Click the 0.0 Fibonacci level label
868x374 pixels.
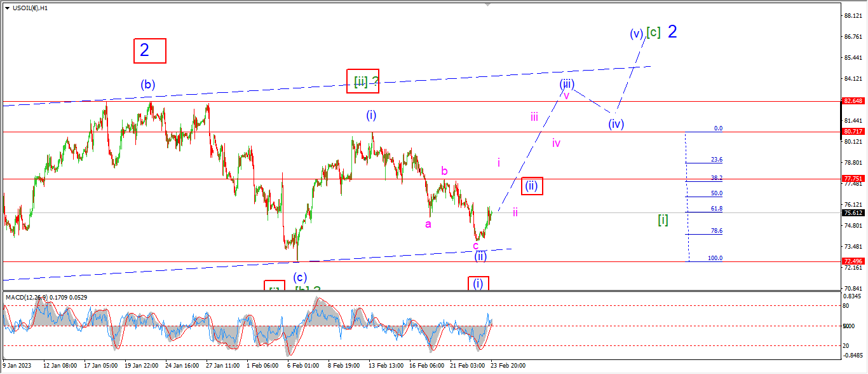718,128
